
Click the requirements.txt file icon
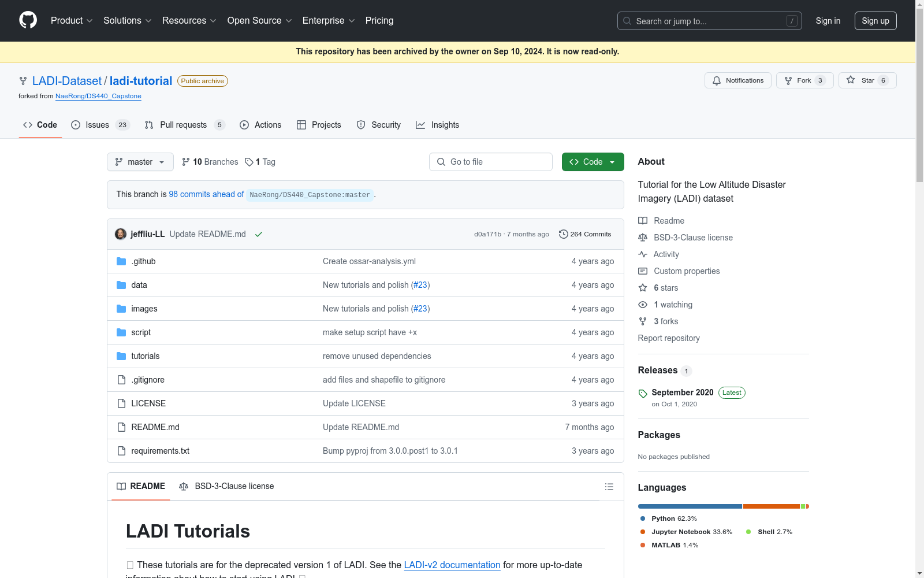121,451
